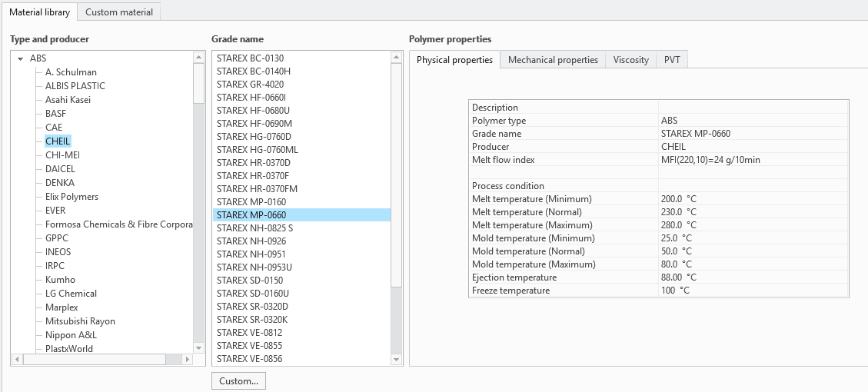The width and height of the screenshot is (868, 392).
Task: Select the Physical properties tab
Action: (454, 60)
